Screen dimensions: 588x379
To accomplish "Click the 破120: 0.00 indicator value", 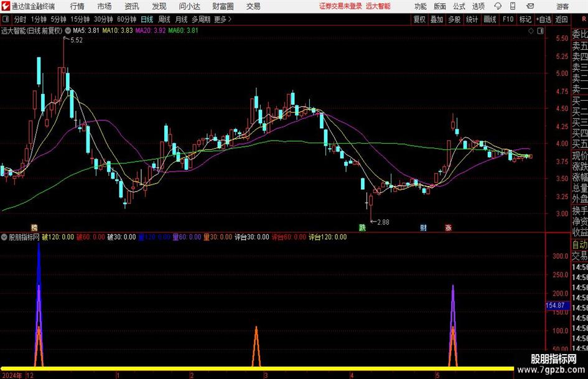I will (58, 237).
